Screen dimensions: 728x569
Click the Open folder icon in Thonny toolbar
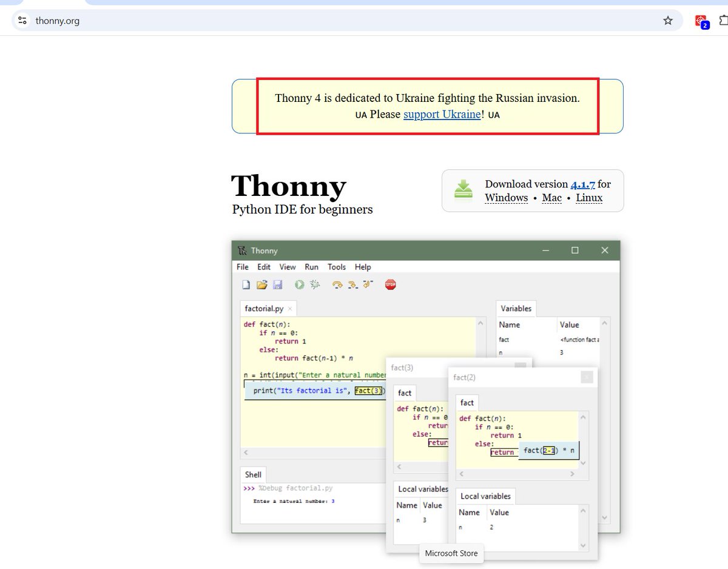pyautogui.click(x=262, y=284)
